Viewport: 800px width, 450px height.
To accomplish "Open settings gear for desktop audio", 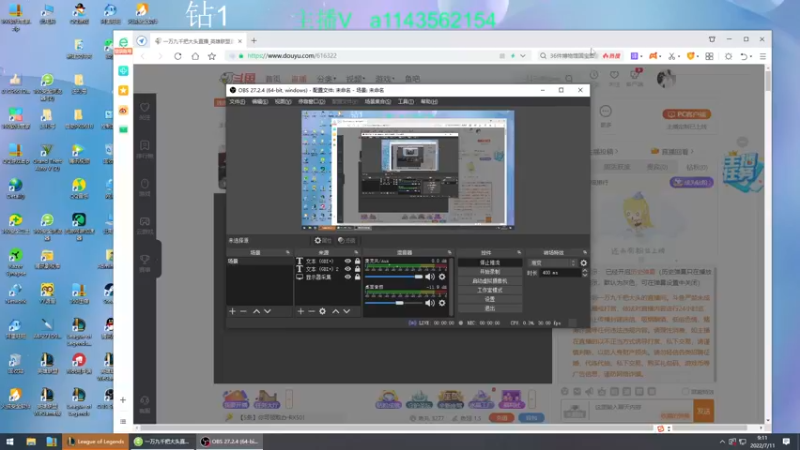I will click(x=442, y=303).
